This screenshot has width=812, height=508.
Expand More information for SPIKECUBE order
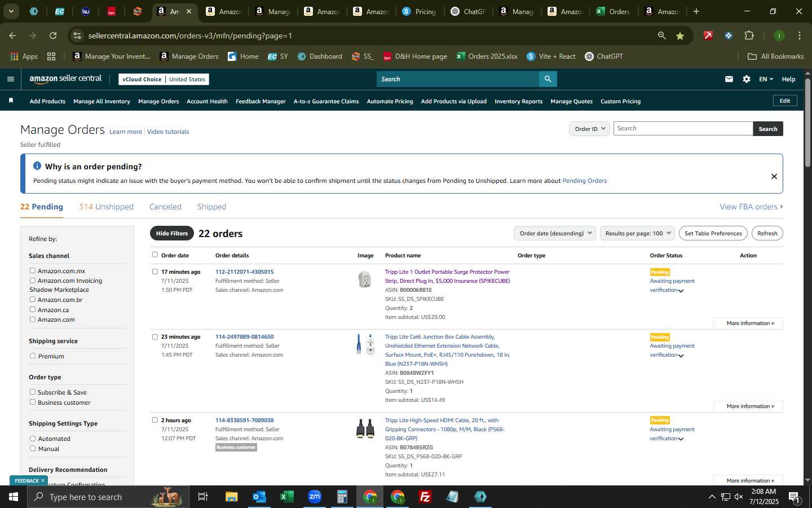click(x=748, y=323)
